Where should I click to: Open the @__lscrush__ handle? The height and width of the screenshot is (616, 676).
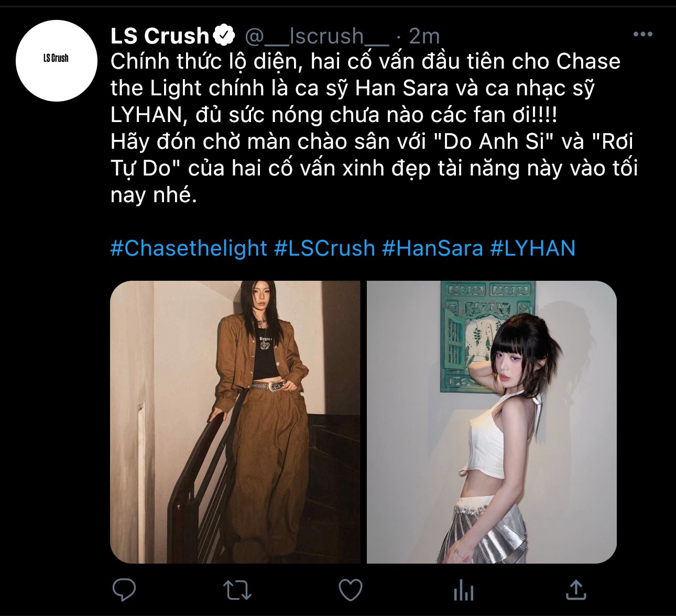pyautogui.click(x=317, y=36)
